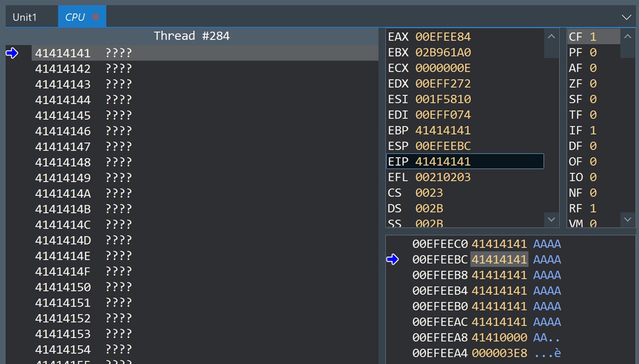Select the EDX register value 00EFF272

[443, 83]
